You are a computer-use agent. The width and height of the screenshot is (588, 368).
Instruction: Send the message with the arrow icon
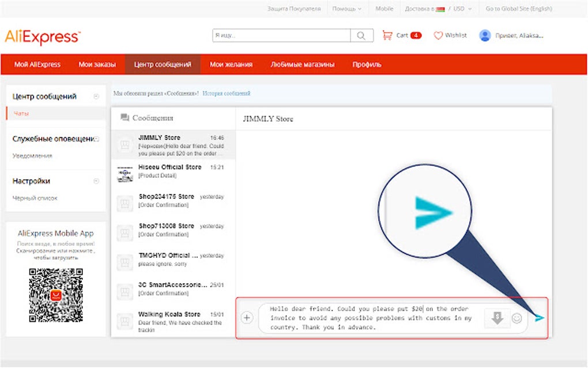[x=539, y=318]
